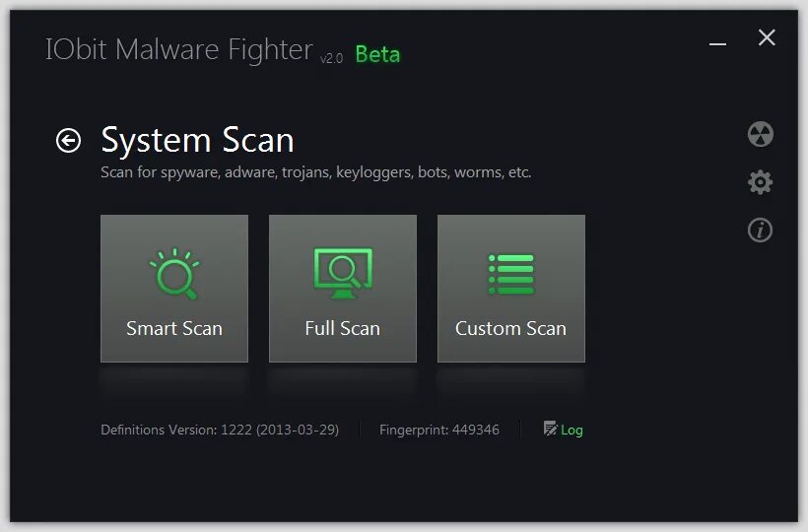Viewport: 808px width, 532px height.
Task: Click the Definitions Version 1222 text
Action: coord(220,430)
